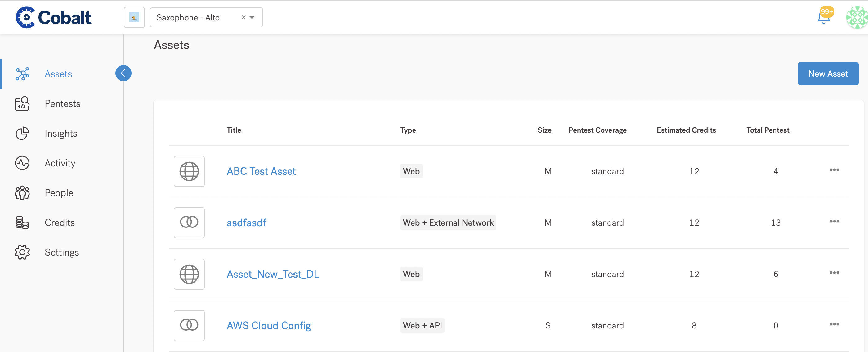Navigate to Credits in sidebar
Image resolution: width=868 pixels, height=352 pixels.
pyautogui.click(x=60, y=222)
